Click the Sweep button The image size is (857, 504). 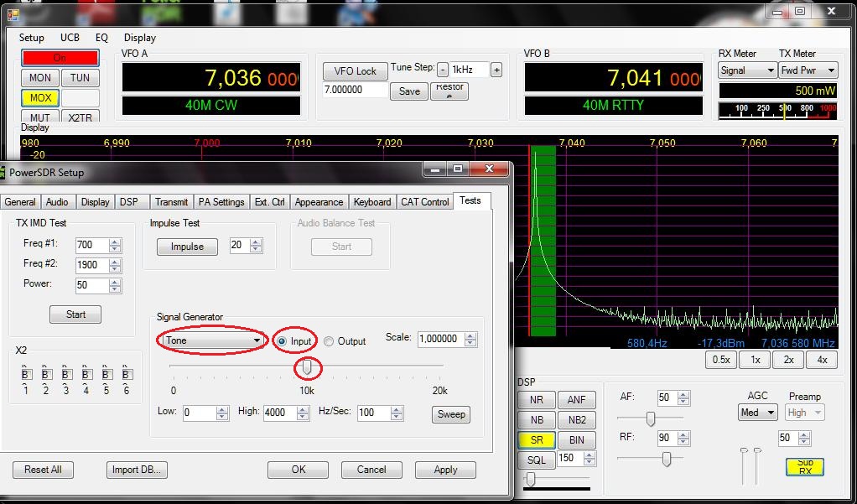click(x=451, y=414)
